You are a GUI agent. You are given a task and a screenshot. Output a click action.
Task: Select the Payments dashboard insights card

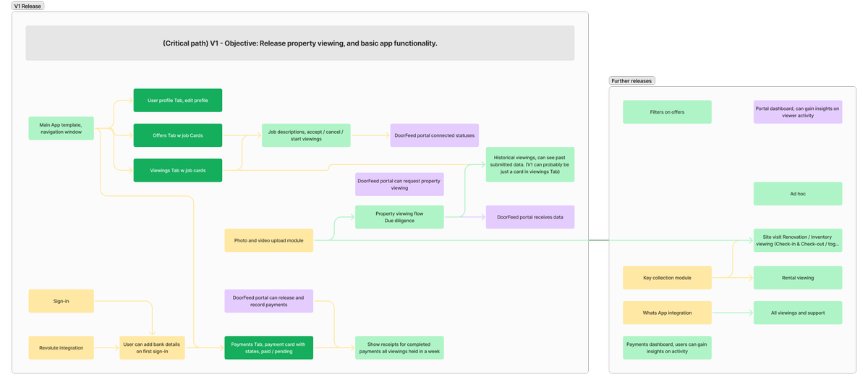(x=667, y=348)
